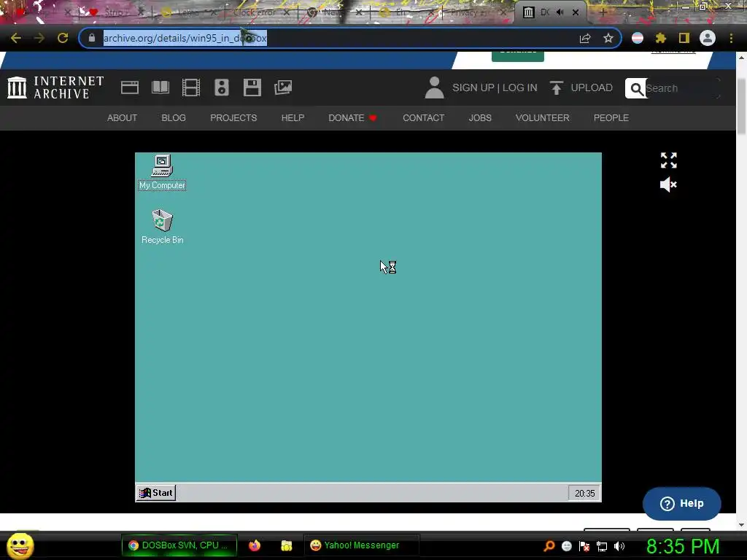Open the tray volume speaker icon

point(619,546)
